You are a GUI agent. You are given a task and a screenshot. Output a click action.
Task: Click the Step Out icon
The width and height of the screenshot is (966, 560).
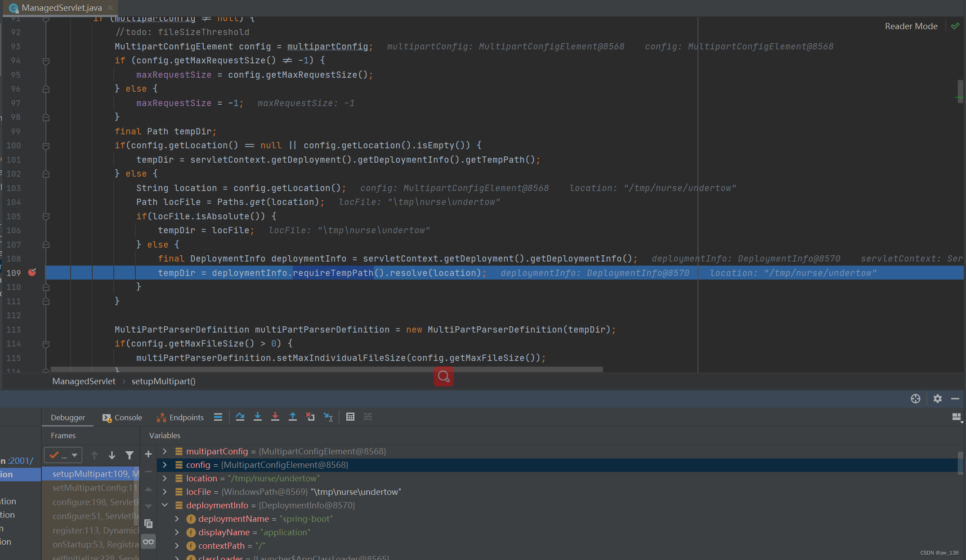pyautogui.click(x=293, y=417)
